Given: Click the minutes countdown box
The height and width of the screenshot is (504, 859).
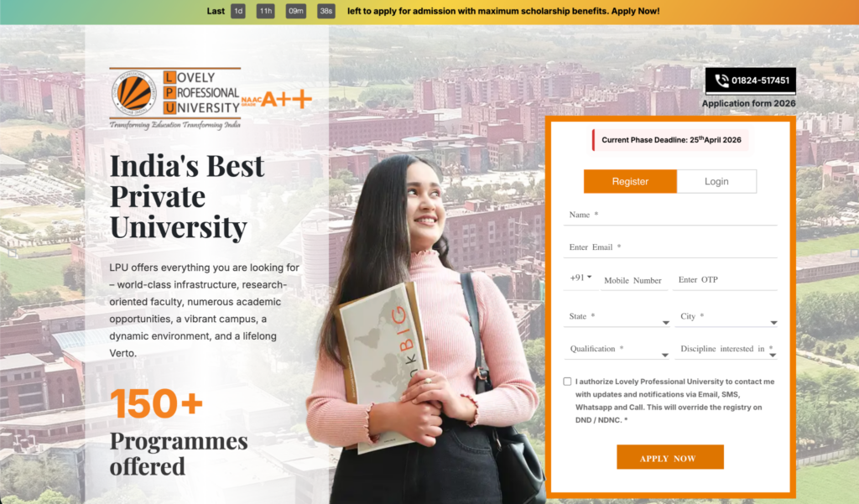Looking at the screenshot, I should pos(296,11).
